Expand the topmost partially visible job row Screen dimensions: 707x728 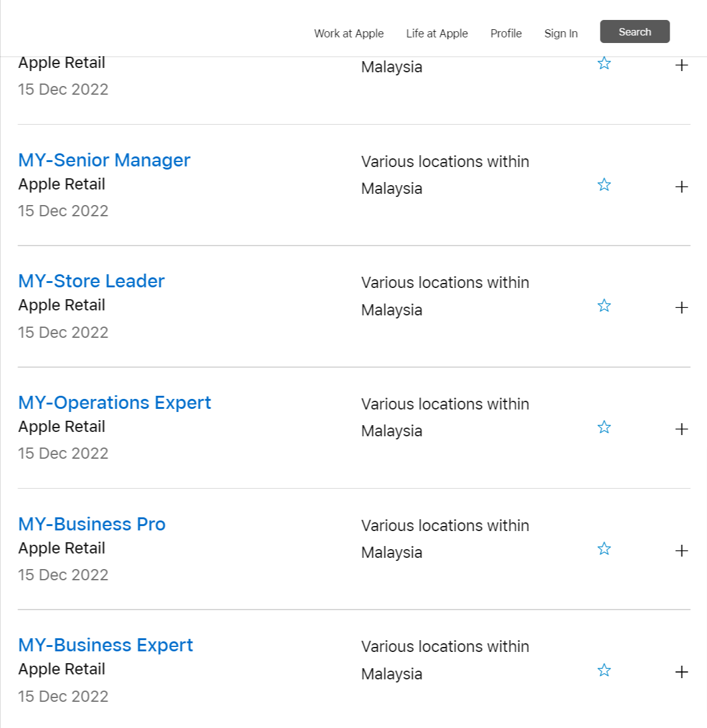pos(681,65)
